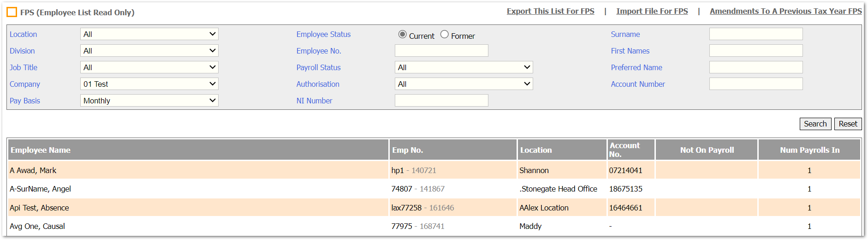Open the Payroll Status dropdown

(464, 67)
